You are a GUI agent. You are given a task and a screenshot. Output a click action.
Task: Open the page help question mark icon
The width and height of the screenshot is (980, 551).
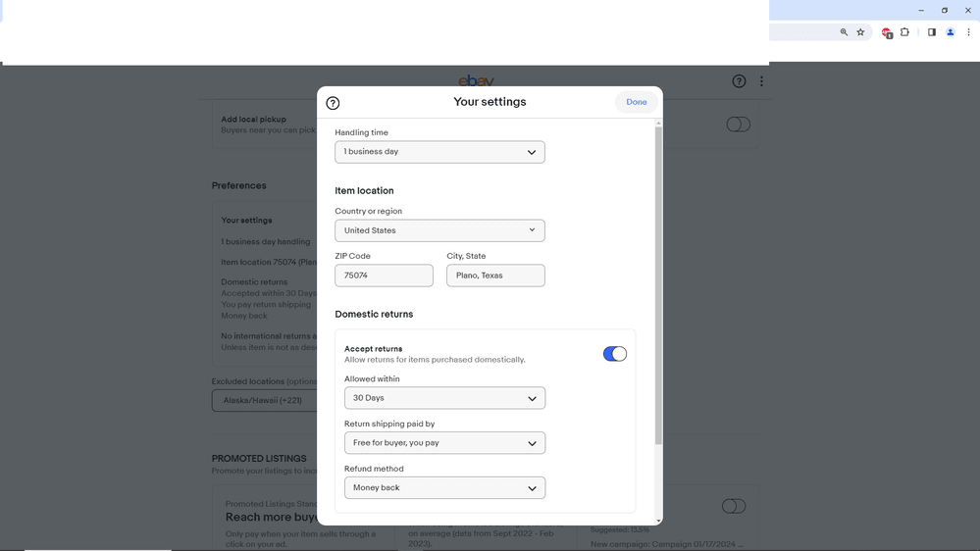(739, 81)
